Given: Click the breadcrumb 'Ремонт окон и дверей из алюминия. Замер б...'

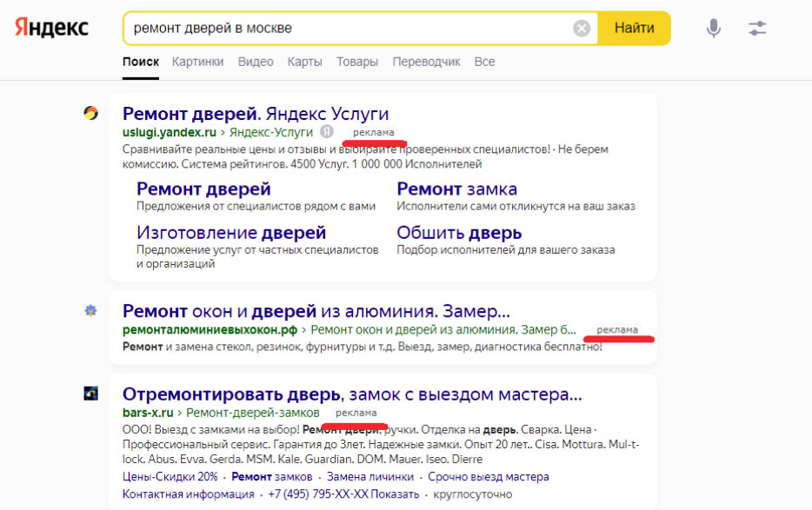Looking at the screenshot, I should pyautogui.click(x=443, y=330).
